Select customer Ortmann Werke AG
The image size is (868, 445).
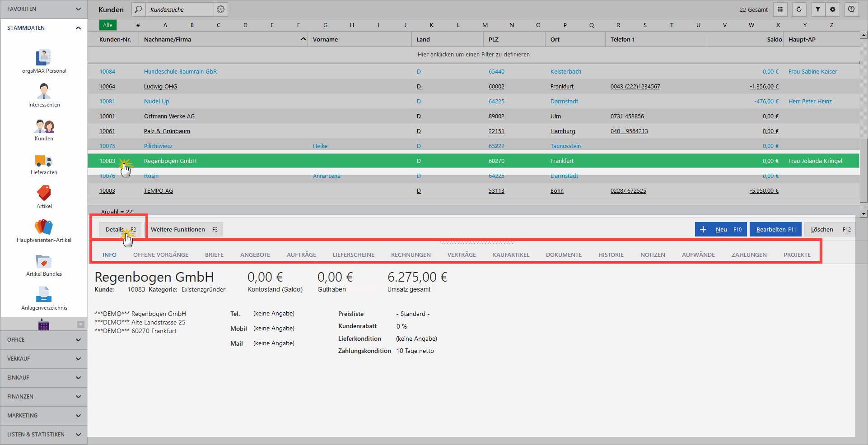click(169, 116)
